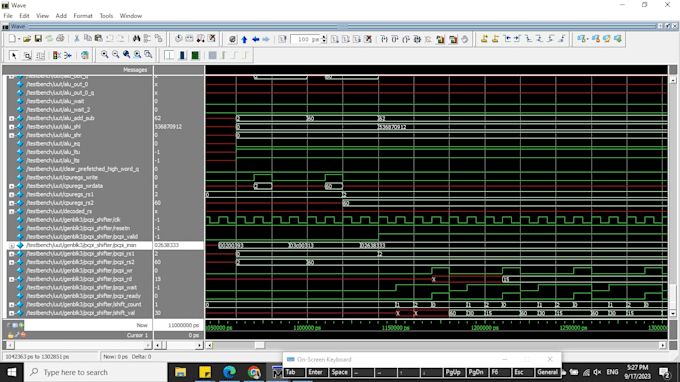
Task: Click the hand pan icon in toolbar
Action: pos(464,39)
